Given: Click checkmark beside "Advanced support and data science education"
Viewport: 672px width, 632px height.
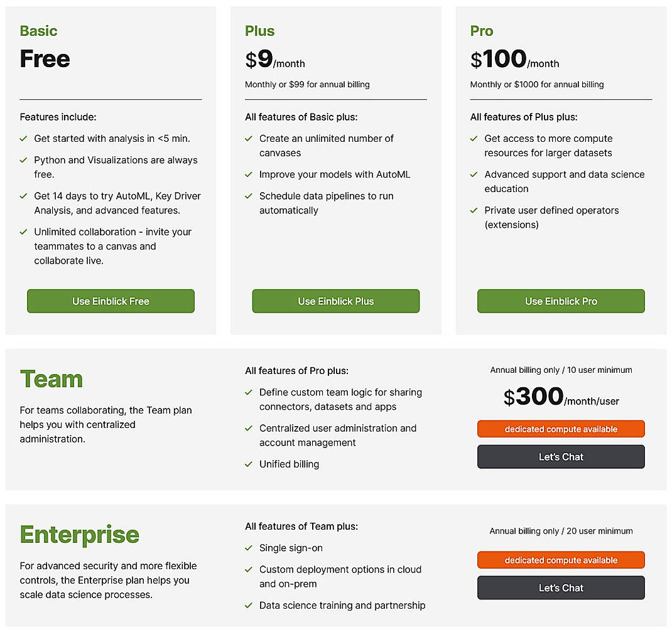Looking at the screenshot, I should [473, 174].
